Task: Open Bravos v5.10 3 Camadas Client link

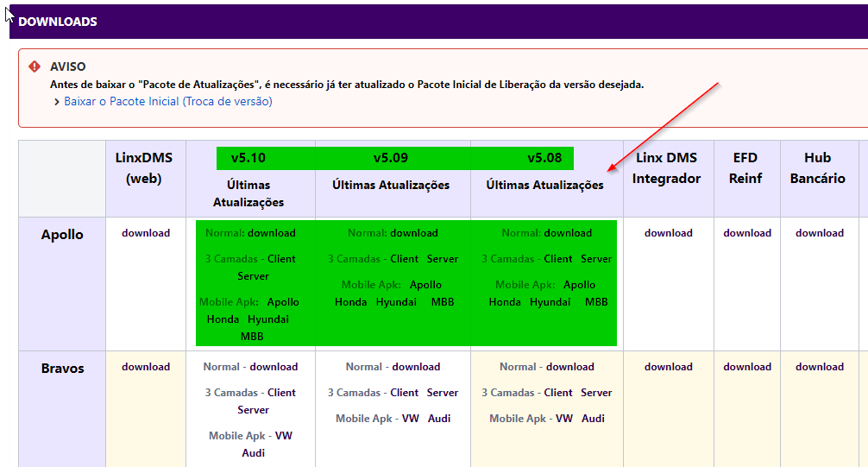Action: (x=282, y=393)
